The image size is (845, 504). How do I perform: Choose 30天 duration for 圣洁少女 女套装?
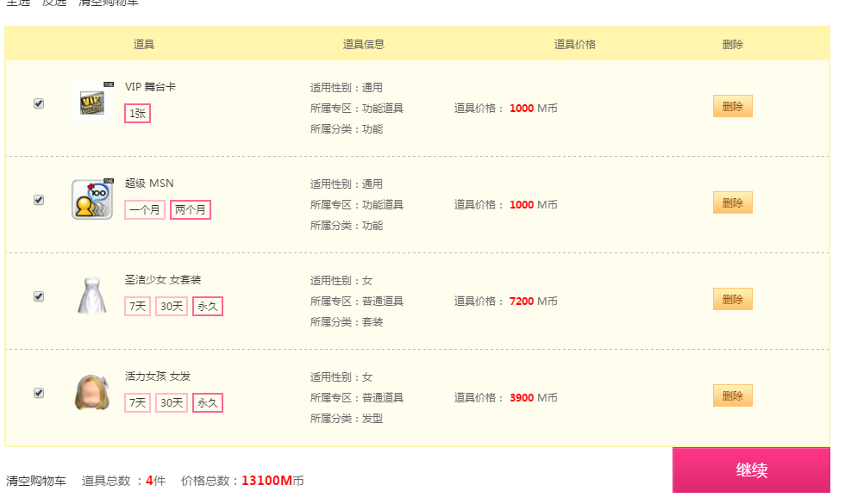click(x=172, y=306)
